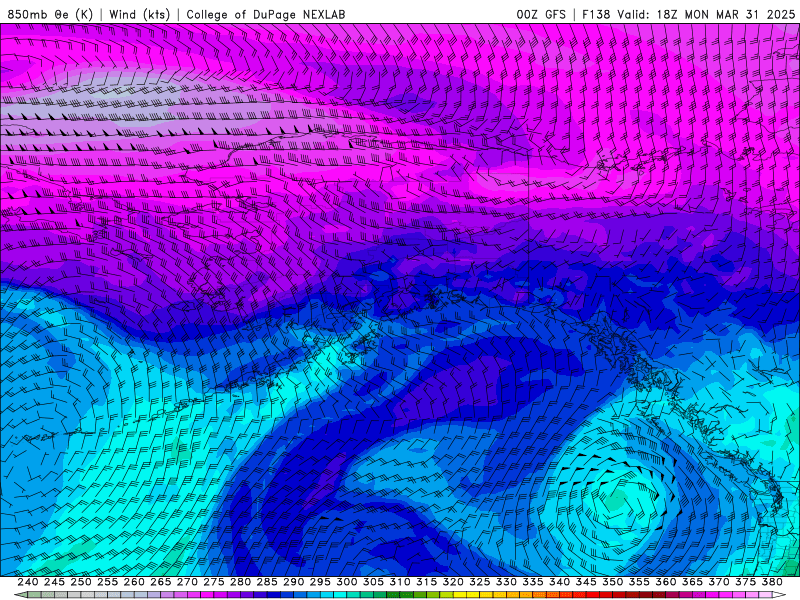
Task: Select the 305 legend value
Action: pyautogui.click(x=373, y=582)
